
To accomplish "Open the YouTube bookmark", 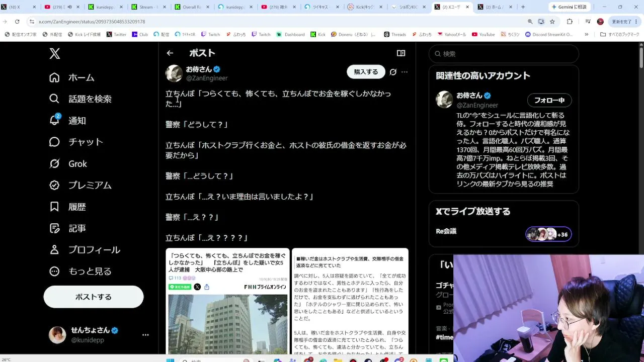I will pos(483,35).
